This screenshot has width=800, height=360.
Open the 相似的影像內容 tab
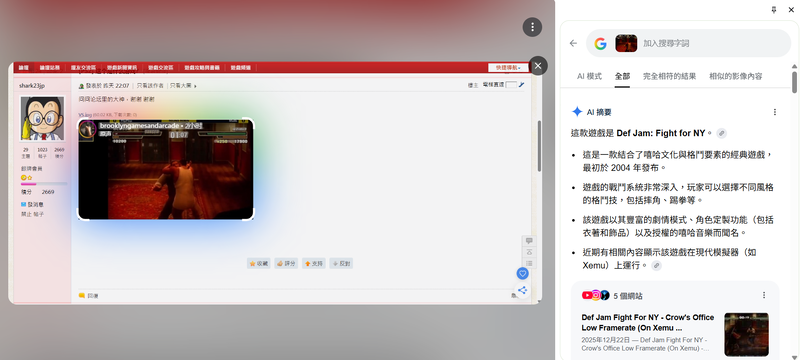[735, 76]
